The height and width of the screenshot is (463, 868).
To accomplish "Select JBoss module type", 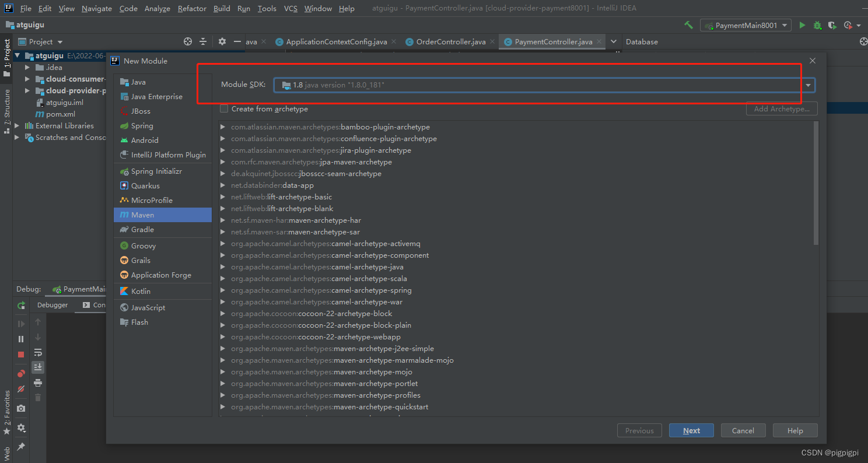I will coord(163,111).
